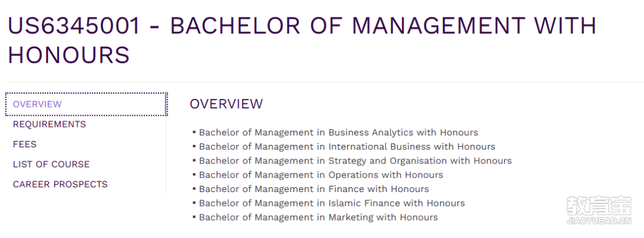Click the US6345001 Bachelor of Management title
The width and height of the screenshot is (644, 238).
click(x=302, y=41)
